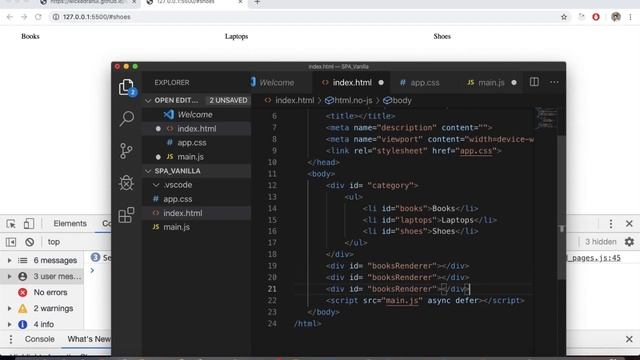Click the editor vertical scrollbar
The image size is (640, 360).
coord(562,208)
